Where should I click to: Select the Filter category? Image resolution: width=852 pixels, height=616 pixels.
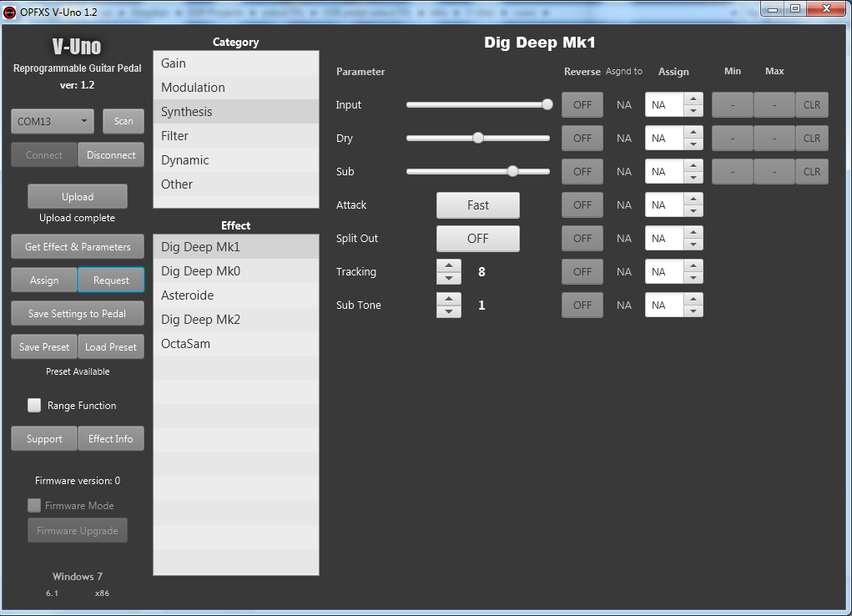pos(236,136)
